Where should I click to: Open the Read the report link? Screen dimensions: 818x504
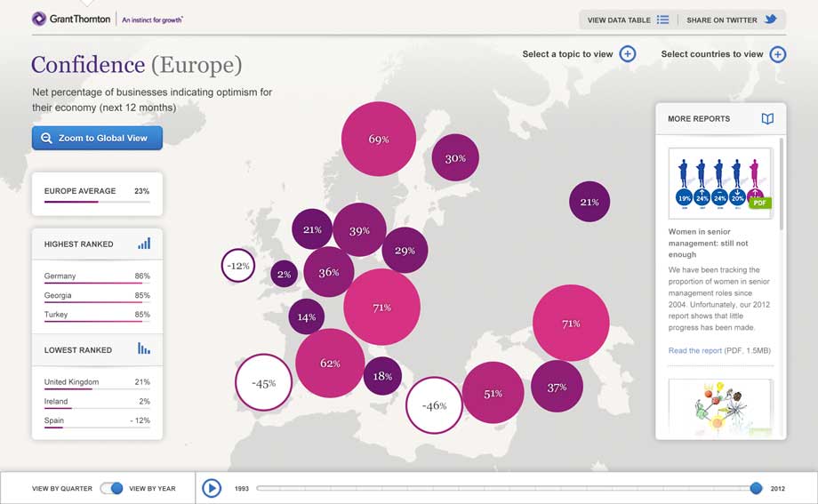pyautogui.click(x=694, y=351)
